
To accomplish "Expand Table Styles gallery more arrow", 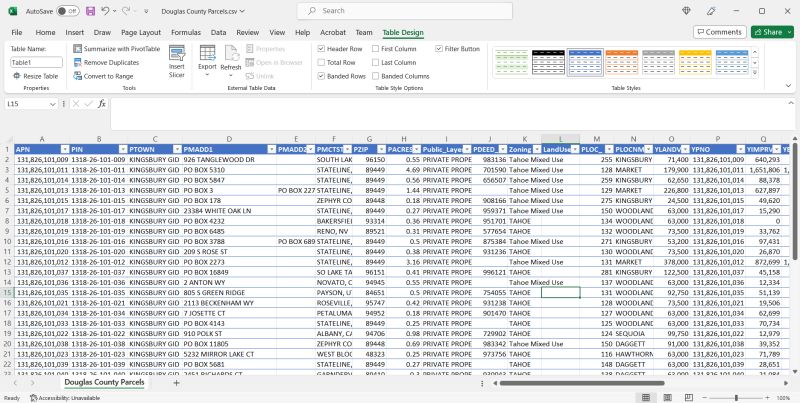I will [755, 73].
